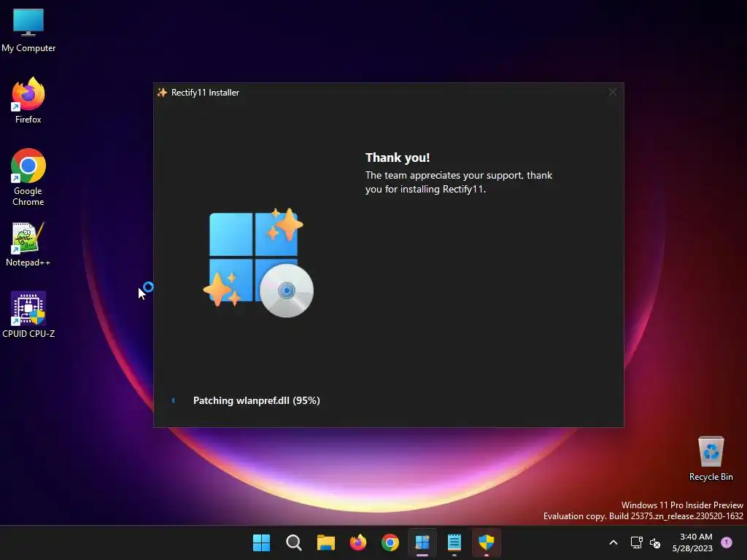Click the spinning progress indicator beside Patching text
The width and height of the screenshot is (747, 560).
(174, 400)
